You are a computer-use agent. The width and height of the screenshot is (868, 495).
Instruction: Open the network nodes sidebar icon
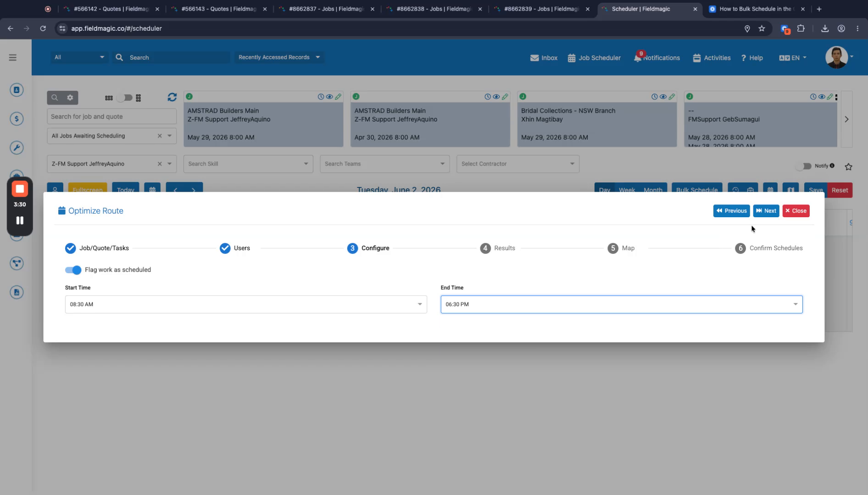[x=17, y=263]
